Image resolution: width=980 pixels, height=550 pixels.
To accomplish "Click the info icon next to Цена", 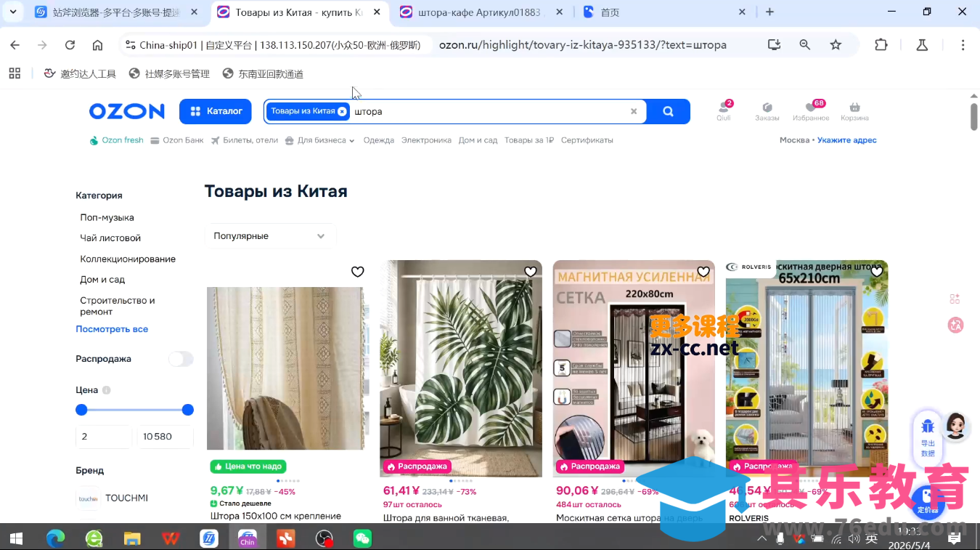I will [x=107, y=390].
